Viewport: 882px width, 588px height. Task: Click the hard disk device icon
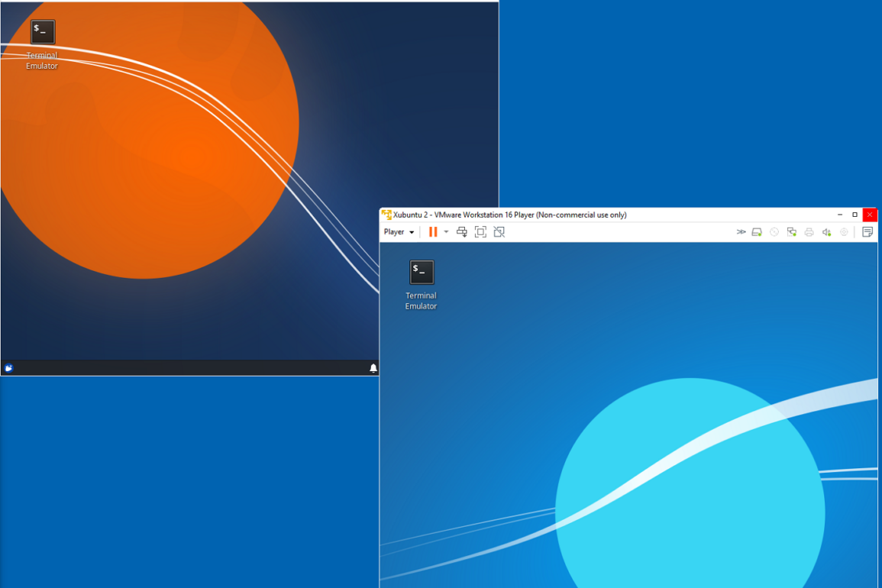(x=757, y=232)
